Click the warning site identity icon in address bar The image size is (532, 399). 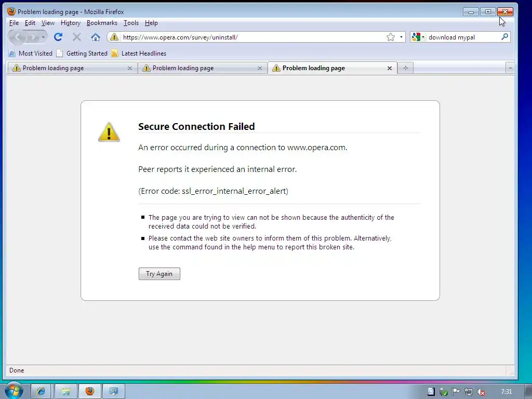114,37
